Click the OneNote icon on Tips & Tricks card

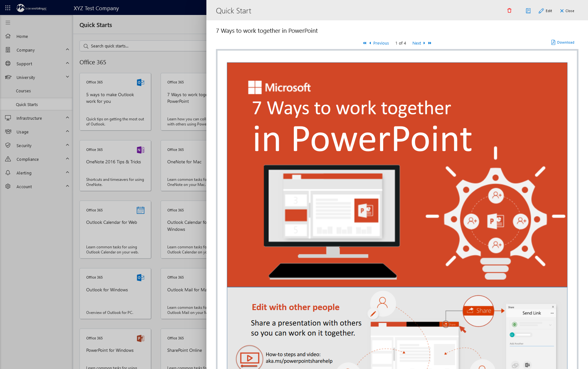pyautogui.click(x=141, y=150)
